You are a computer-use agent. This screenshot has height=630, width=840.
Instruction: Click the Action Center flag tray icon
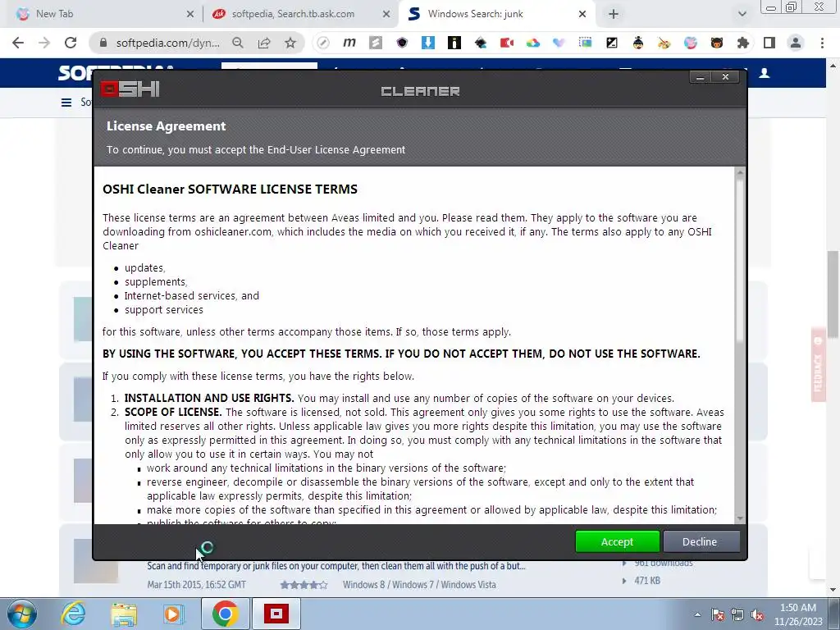(x=718, y=614)
